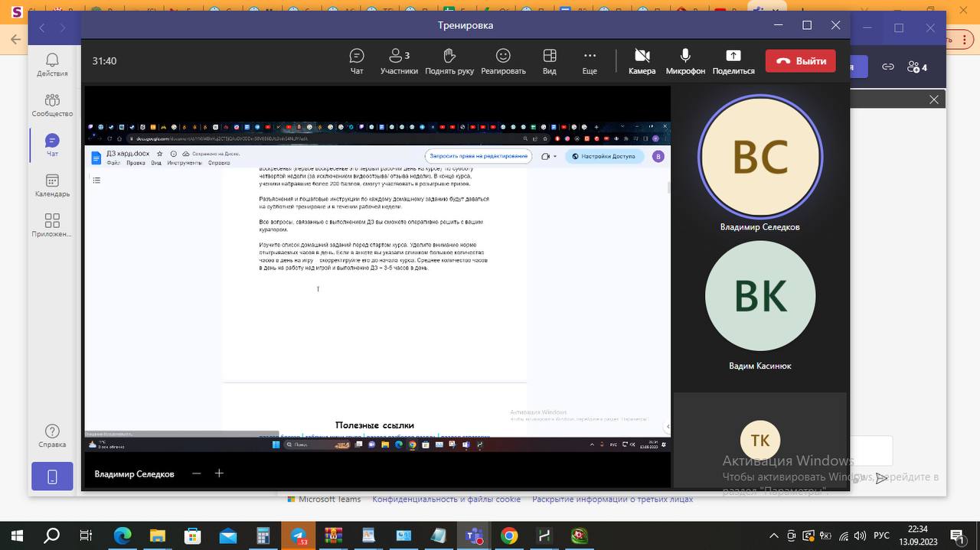Open Календарь in the Teams sidebar
The height and width of the screenshot is (550, 980).
click(52, 185)
